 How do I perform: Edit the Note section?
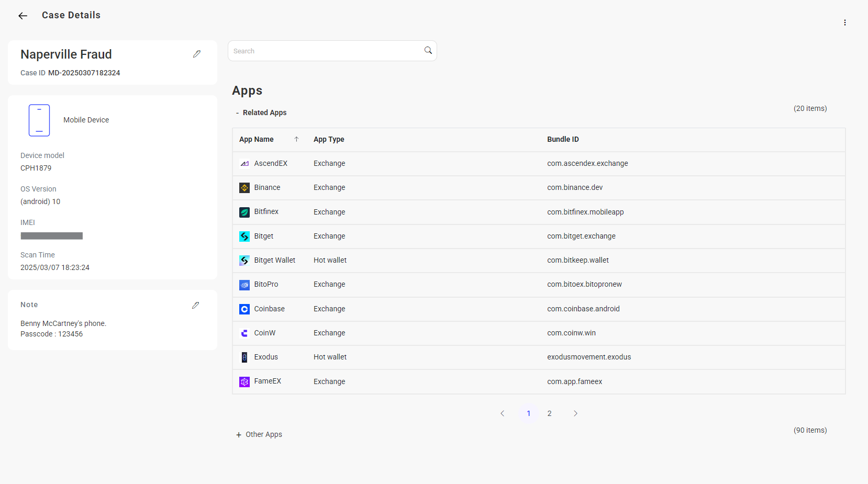[x=195, y=305]
